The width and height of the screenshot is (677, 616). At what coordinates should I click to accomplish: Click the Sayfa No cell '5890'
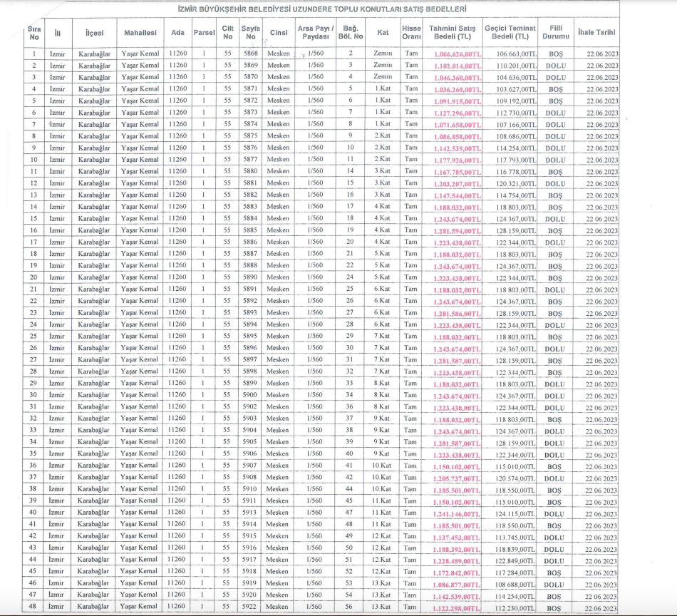pos(250,277)
